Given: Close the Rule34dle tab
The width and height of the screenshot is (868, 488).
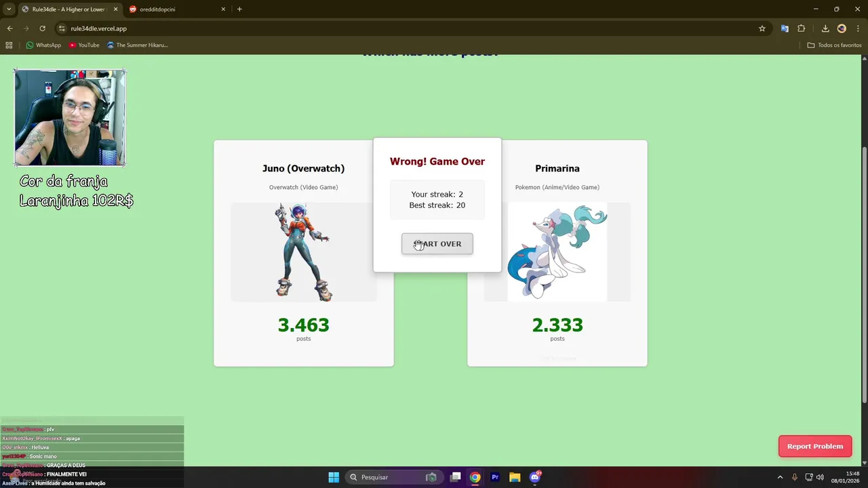Looking at the screenshot, I should pyautogui.click(x=115, y=9).
